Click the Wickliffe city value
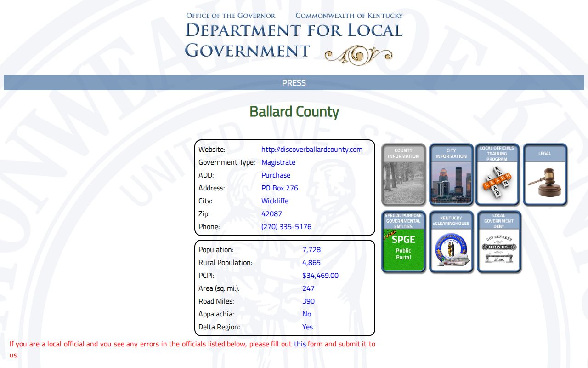The height and width of the screenshot is (368, 588). (275, 201)
